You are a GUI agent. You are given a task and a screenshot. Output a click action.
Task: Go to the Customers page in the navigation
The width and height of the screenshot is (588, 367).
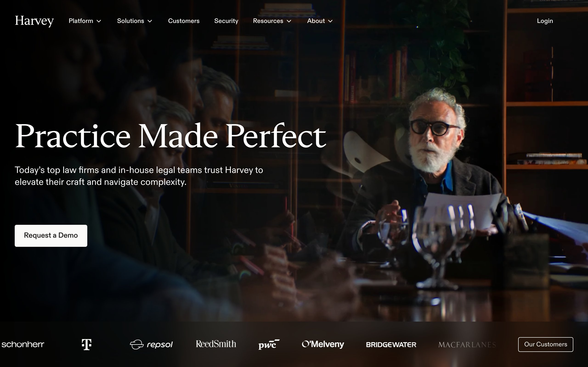(x=184, y=21)
